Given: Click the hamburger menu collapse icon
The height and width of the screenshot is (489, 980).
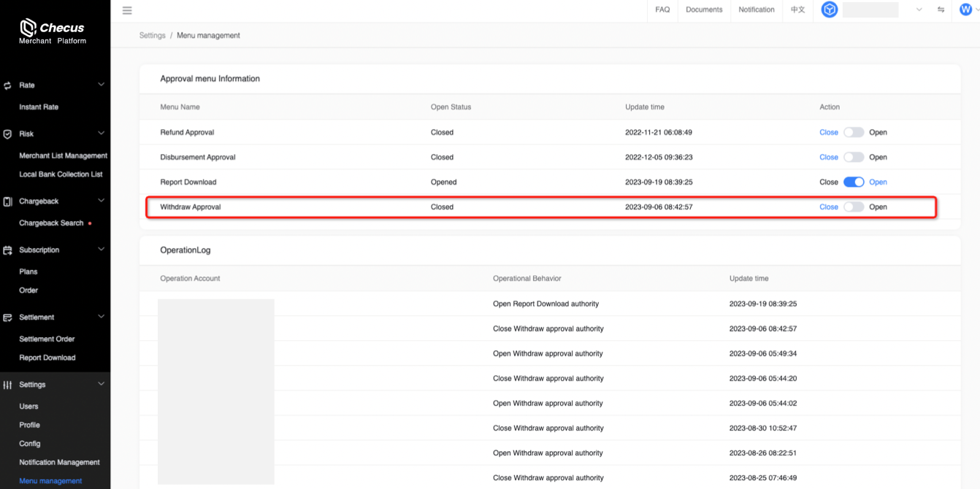Looking at the screenshot, I should coord(127,10).
